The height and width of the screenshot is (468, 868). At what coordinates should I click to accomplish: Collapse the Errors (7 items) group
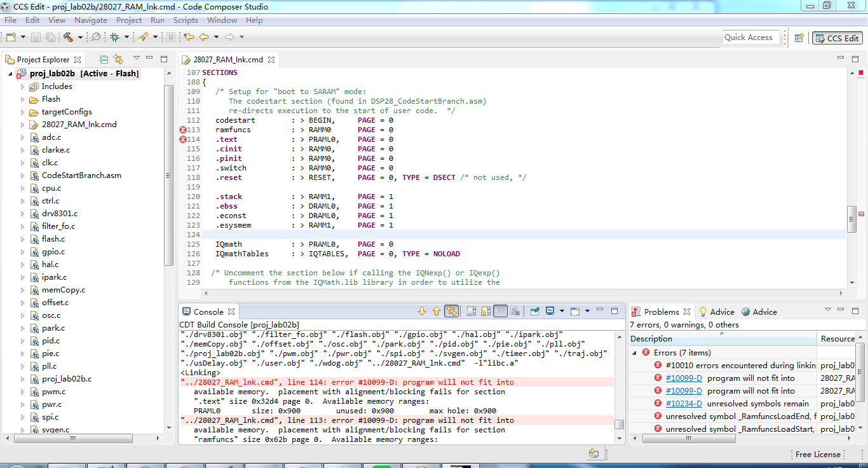point(634,353)
